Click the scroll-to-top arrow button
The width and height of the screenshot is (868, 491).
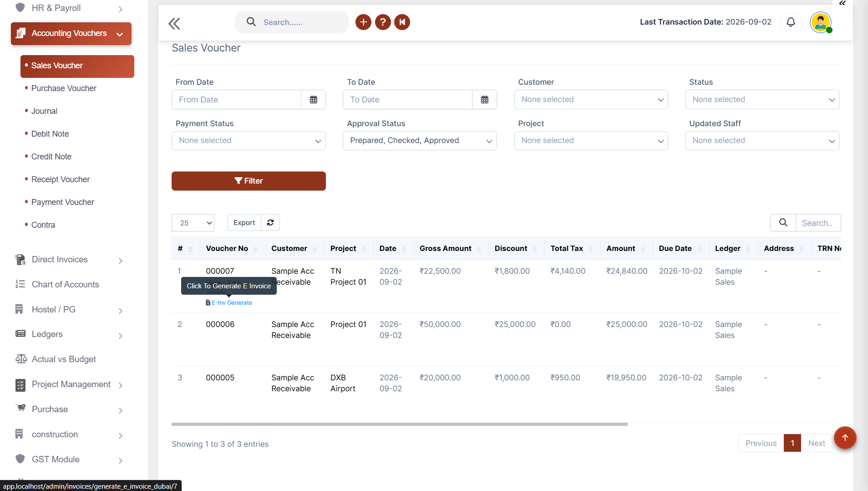[845, 438]
